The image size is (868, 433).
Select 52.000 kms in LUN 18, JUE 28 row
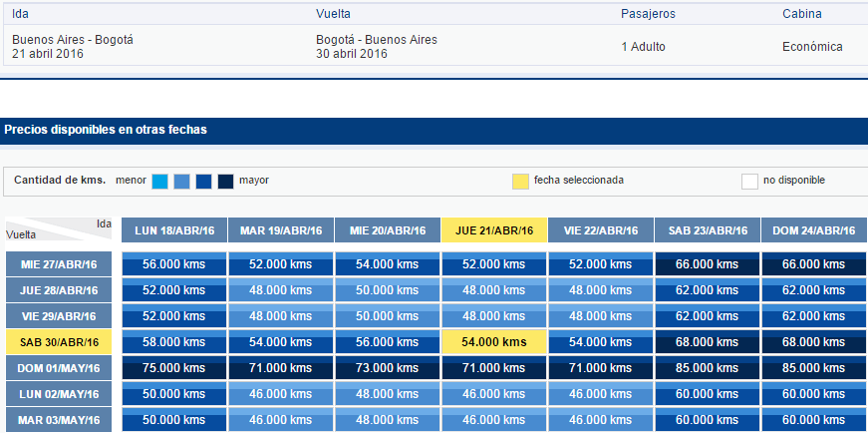click(x=174, y=290)
